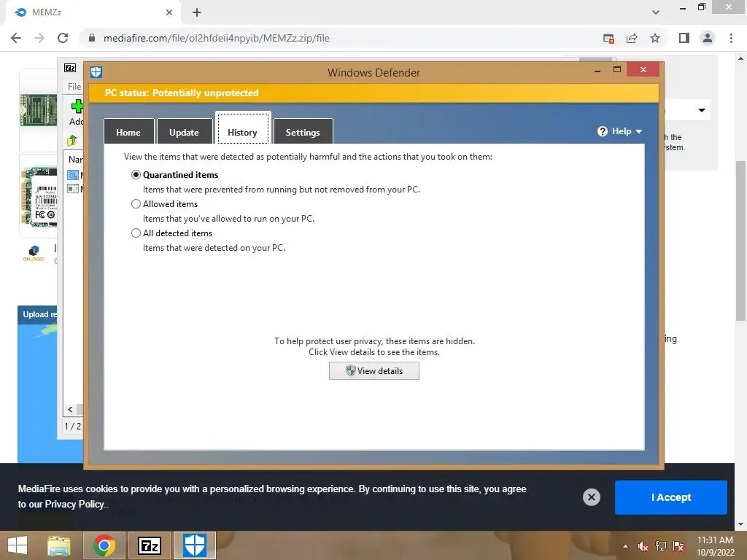Viewport: 747px width, 560px height.
Task: Open the Action Center flag icon
Action: [678, 546]
